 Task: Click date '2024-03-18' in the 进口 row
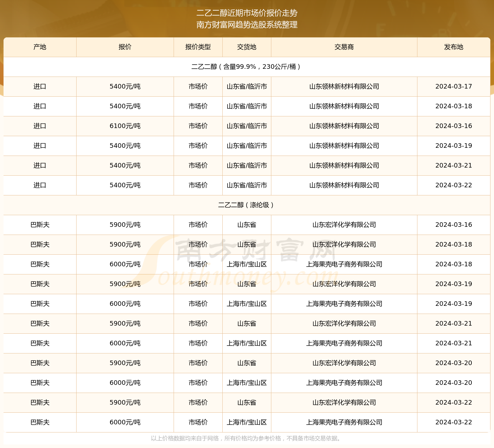(454, 106)
